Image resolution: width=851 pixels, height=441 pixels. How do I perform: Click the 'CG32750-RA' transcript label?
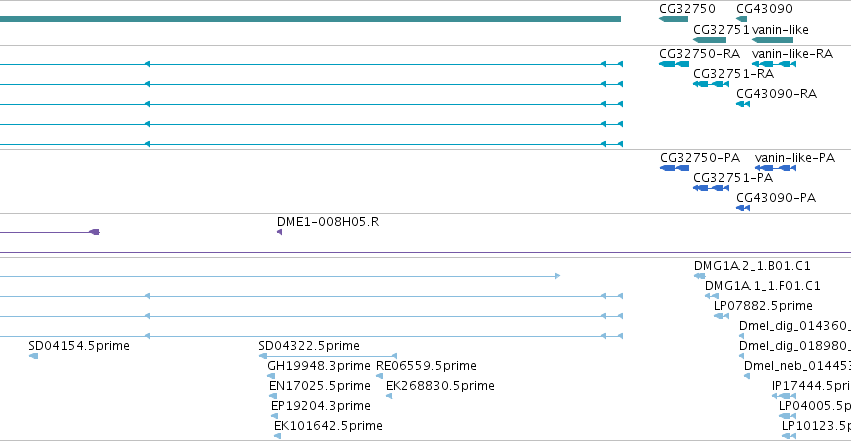[x=700, y=54]
